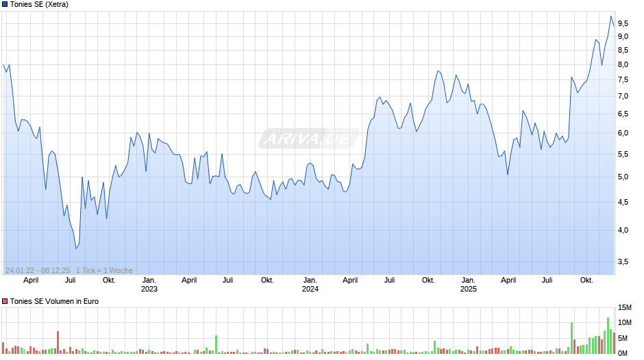The width and height of the screenshot is (644, 360).
Task: Click the blue Tonies SE legend square
Action: click(x=5, y=5)
